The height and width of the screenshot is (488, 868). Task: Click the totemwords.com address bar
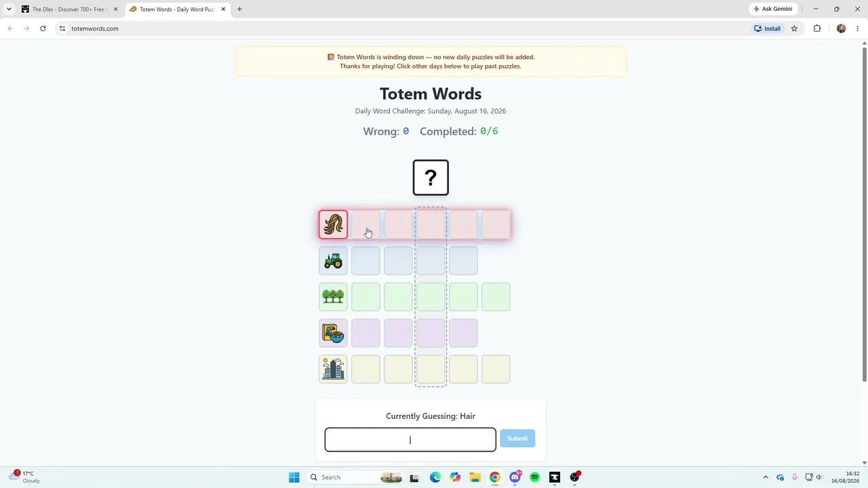click(x=407, y=28)
